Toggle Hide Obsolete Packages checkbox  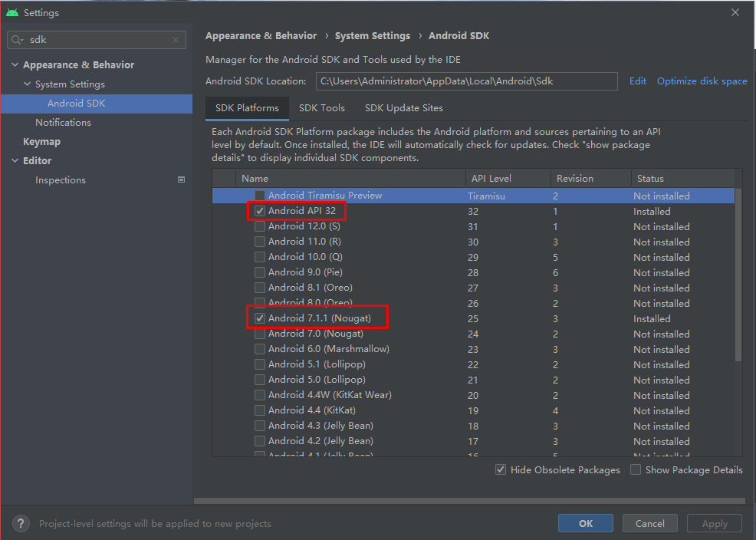[501, 469]
